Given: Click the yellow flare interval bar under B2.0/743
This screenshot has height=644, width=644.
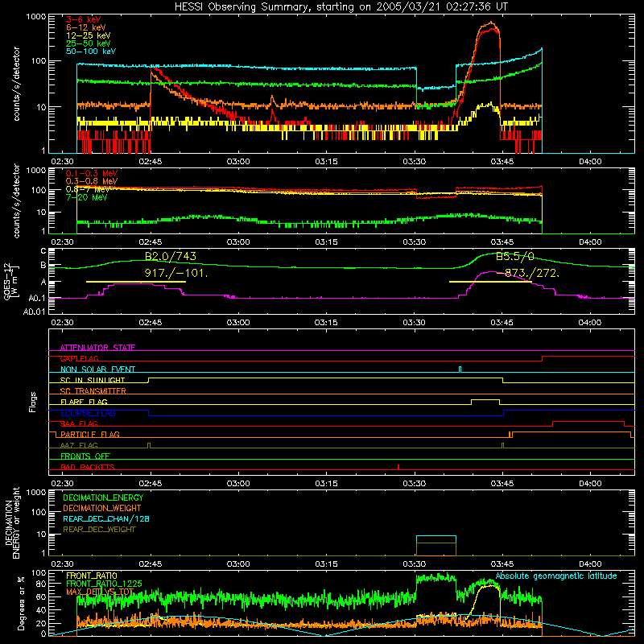Looking at the screenshot, I should 136,282.
